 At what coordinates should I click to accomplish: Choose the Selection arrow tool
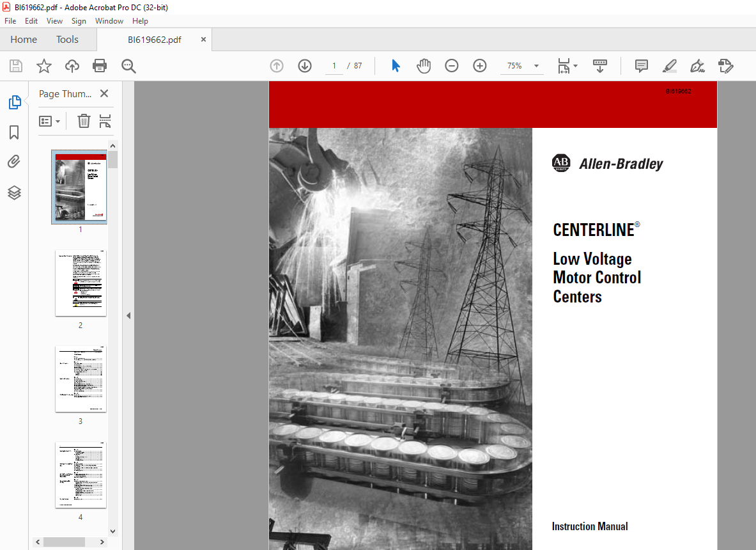click(x=396, y=66)
